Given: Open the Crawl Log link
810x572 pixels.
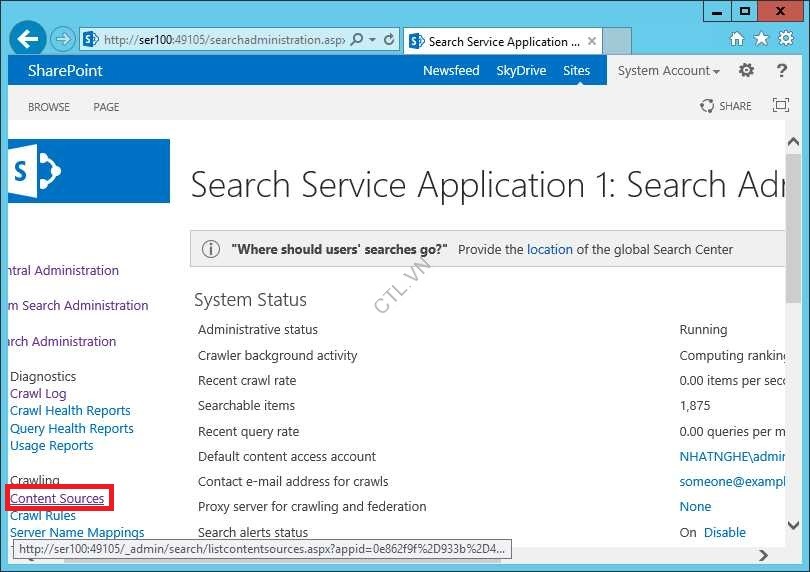Looking at the screenshot, I should point(38,394).
